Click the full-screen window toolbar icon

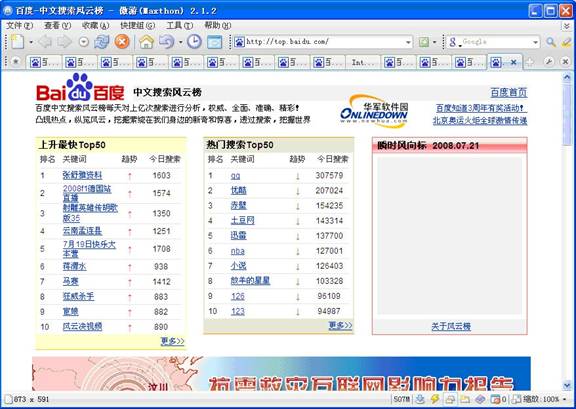pos(215,42)
